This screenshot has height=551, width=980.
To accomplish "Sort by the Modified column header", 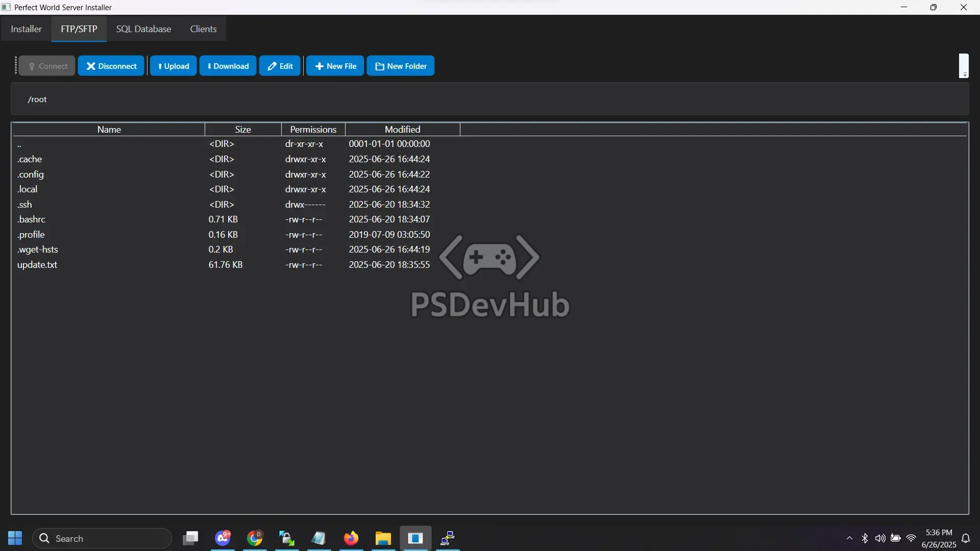I will click(403, 130).
